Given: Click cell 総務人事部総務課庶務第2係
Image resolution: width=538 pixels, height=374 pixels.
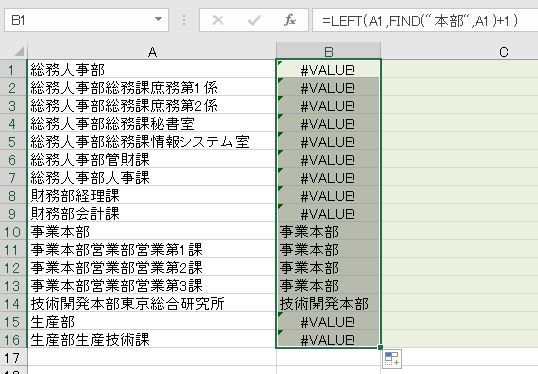Looking at the screenshot, I should click(x=152, y=106).
